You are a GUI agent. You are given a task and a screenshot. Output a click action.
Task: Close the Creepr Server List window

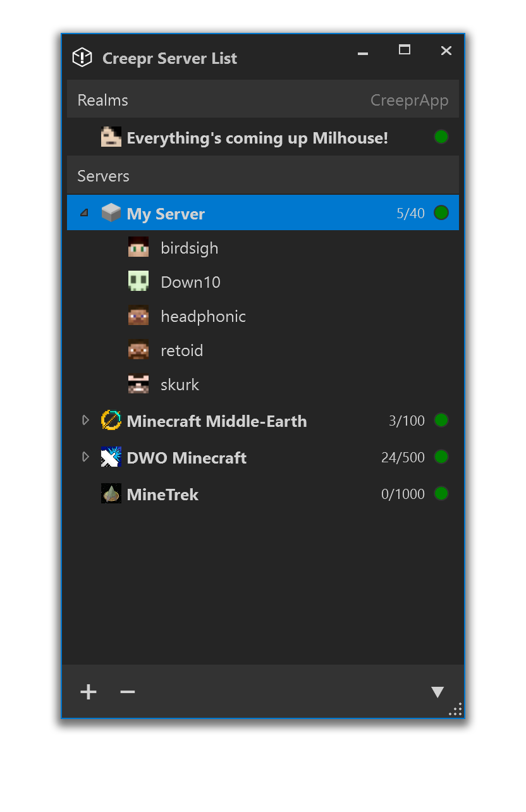point(446,51)
